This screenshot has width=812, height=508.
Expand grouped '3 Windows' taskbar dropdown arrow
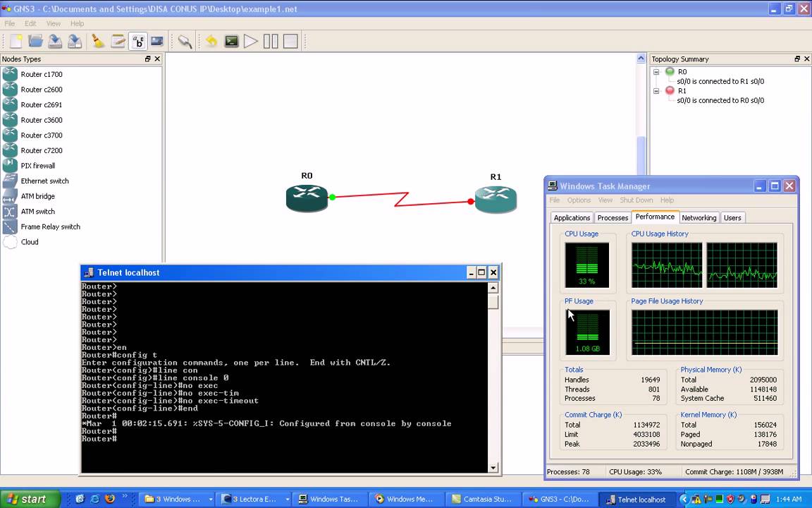pos(211,500)
